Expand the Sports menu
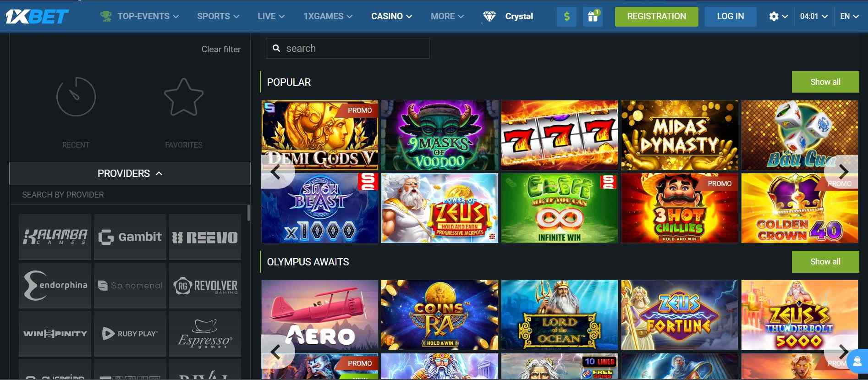868x380 pixels. point(218,17)
